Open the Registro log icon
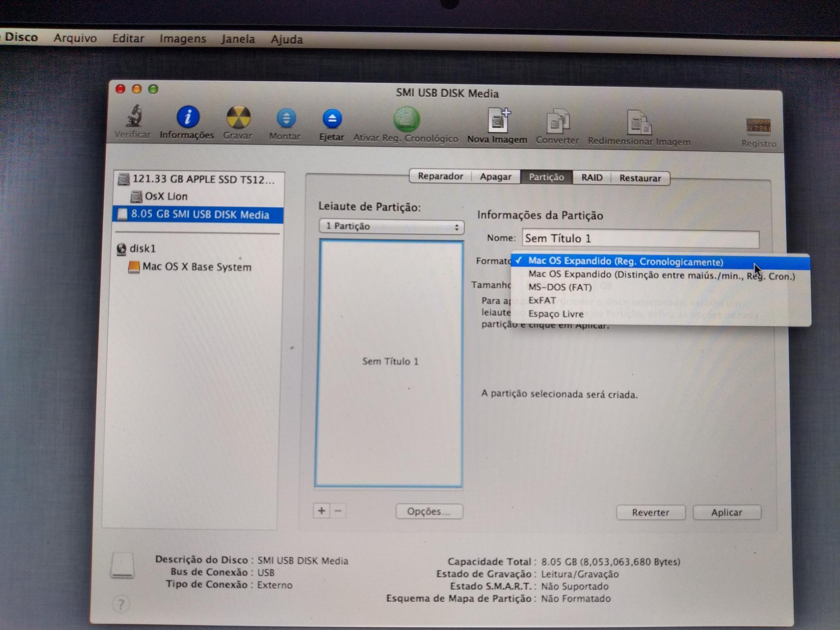This screenshot has height=630, width=840. click(x=758, y=126)
